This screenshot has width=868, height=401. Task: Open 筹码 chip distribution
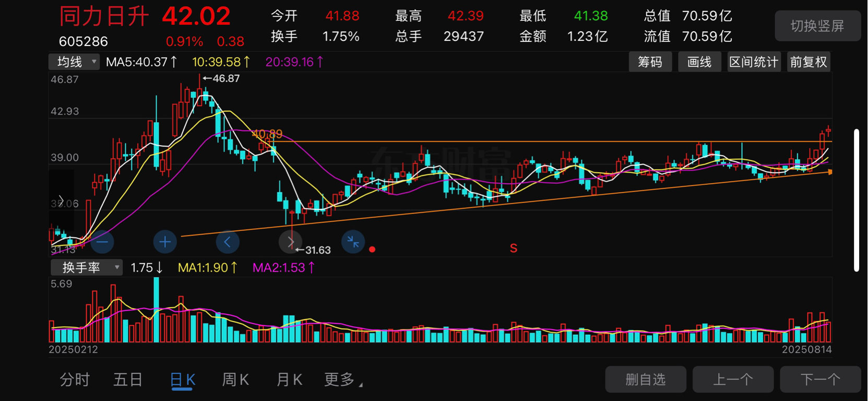650,62
